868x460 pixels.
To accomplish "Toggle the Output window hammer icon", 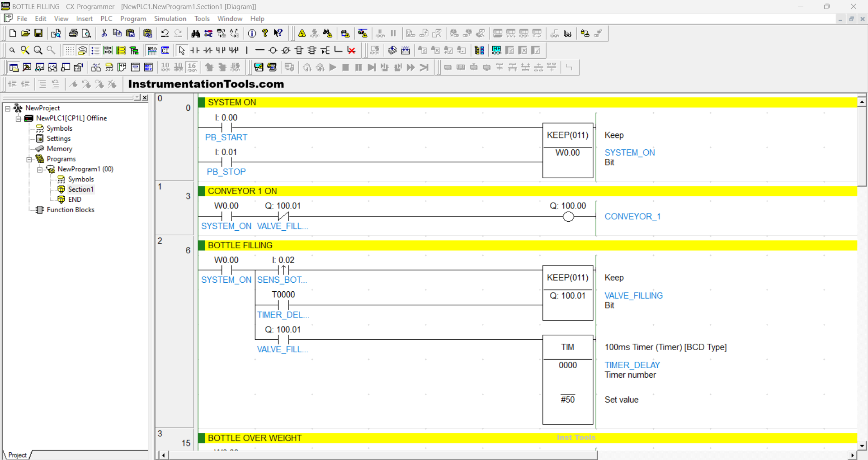I will click(x=27, y=67).
